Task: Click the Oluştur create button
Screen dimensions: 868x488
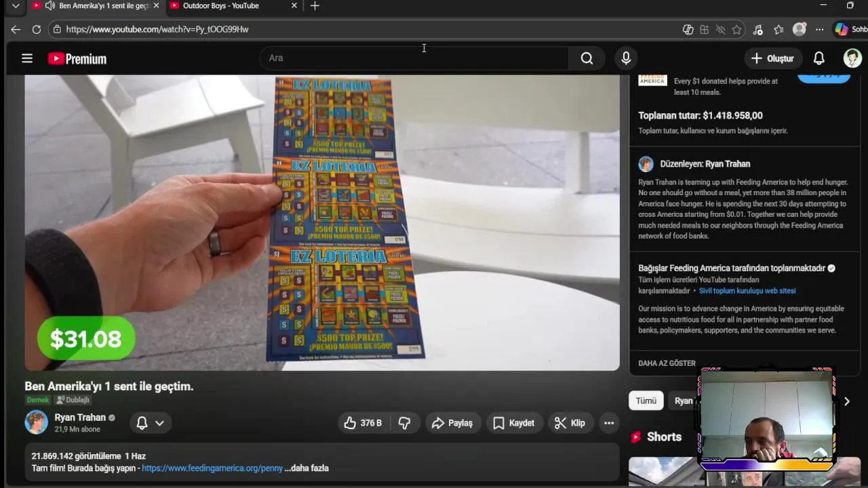Action: click(x=772, y=58)
